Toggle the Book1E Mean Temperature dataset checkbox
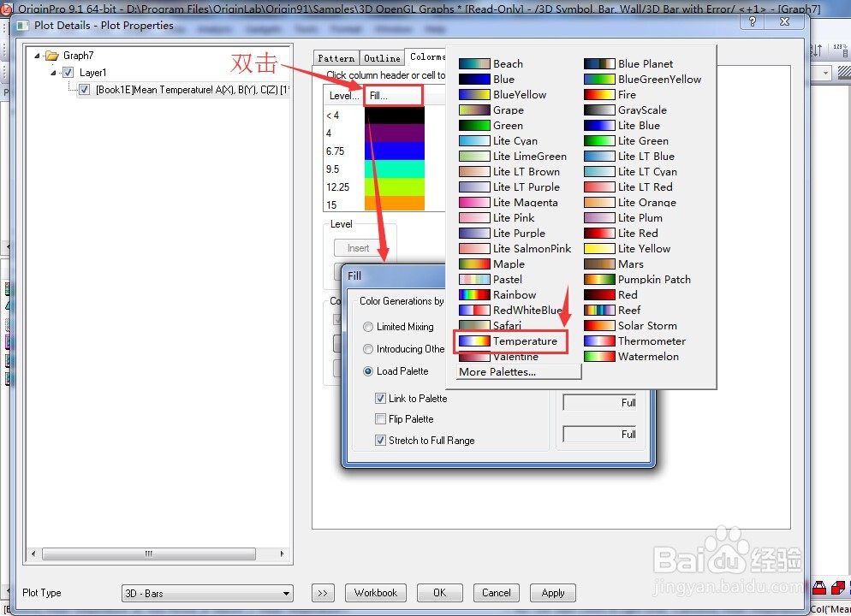Image resolution: width=851 pixels, height=616 pixels. [x=85, y=90]
